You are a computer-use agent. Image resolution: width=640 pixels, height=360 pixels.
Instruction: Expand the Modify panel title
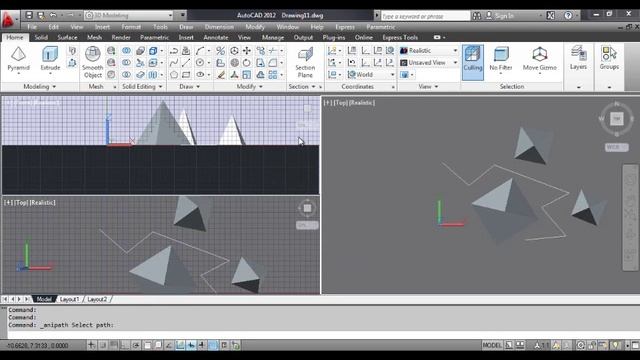(249, 87)
